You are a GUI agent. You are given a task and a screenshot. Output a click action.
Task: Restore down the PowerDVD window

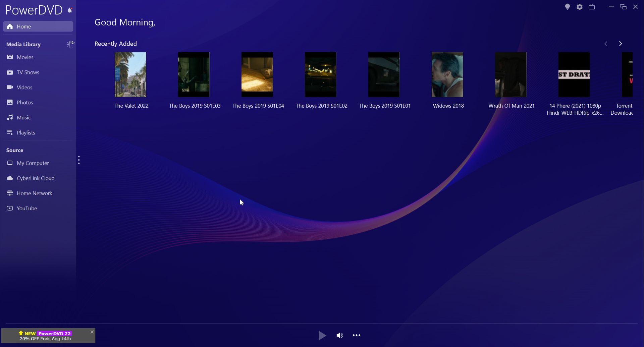pos(623,7)
